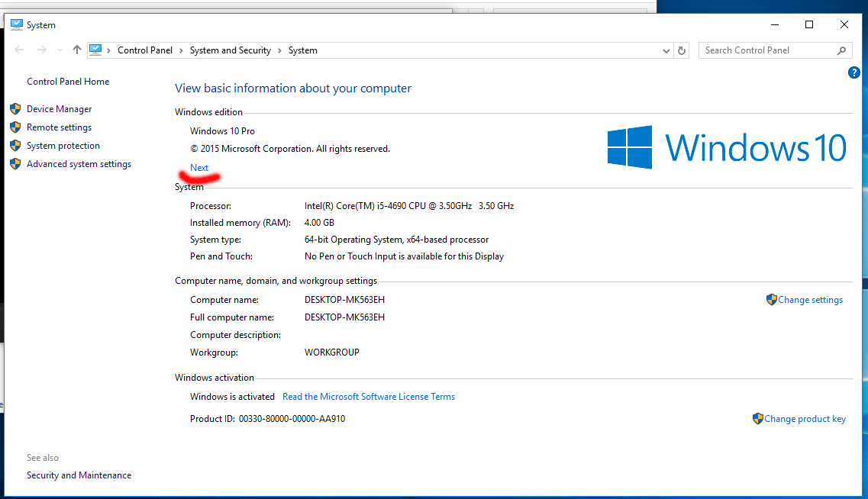Click Change product key
The image size is (868, 499).
805,419
